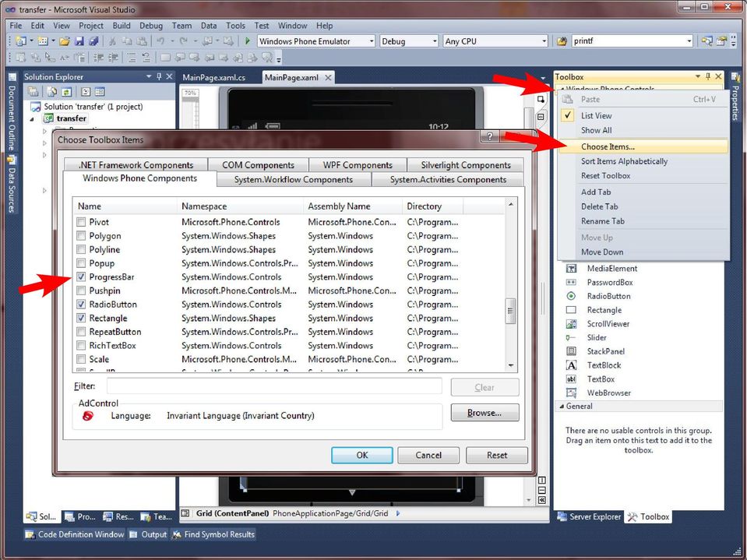Viewport: 747px width, 560px height.
Task: Check the RichTextBox checkbox
Action: tap(81, 346)
